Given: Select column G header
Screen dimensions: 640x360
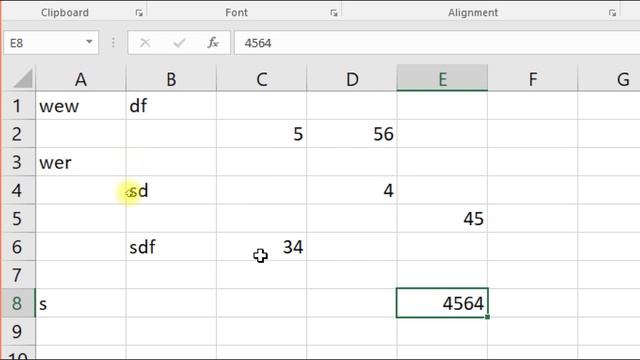Looking at the screenshot, I should [609, 78].
